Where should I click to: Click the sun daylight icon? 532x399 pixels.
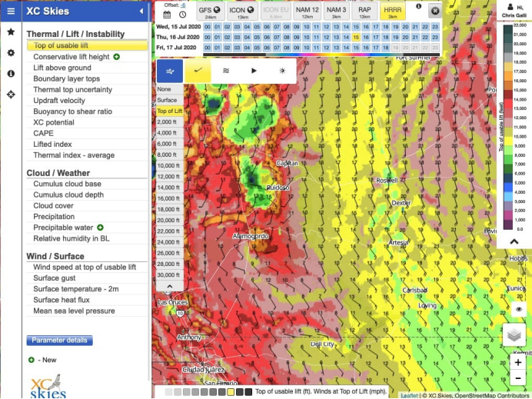[282, 71]
